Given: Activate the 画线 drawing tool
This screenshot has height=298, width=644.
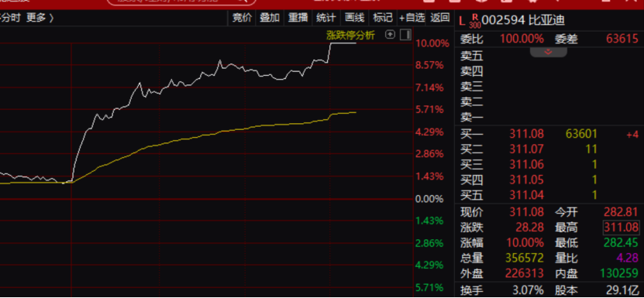Looking at the screenshot, I should point(354,18).
